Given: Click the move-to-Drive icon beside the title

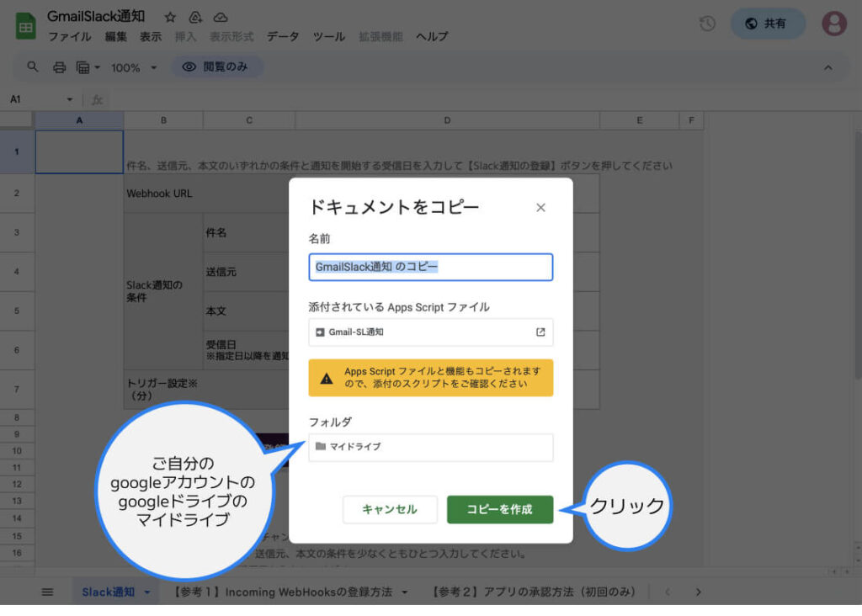Looking at the screenshot, I should (195, 17).
